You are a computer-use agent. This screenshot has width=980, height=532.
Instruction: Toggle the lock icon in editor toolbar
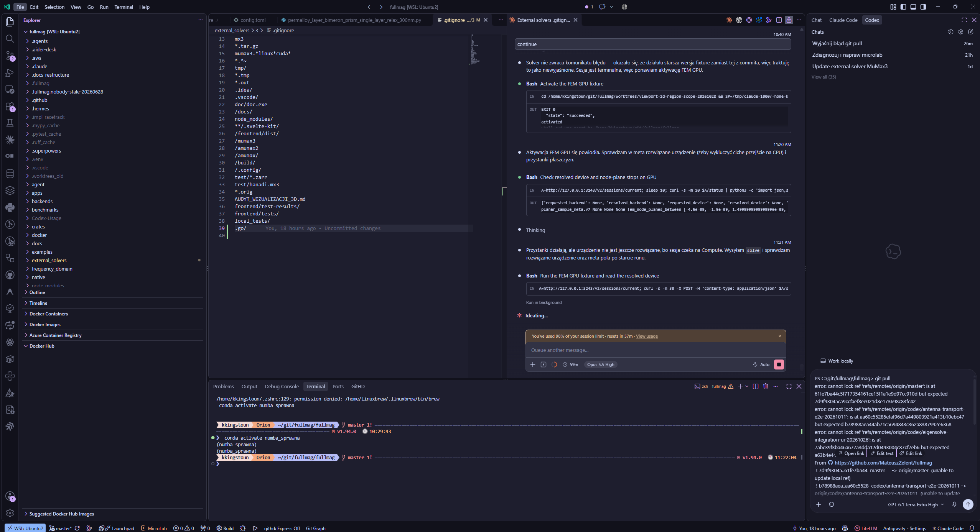click(789, 20)
